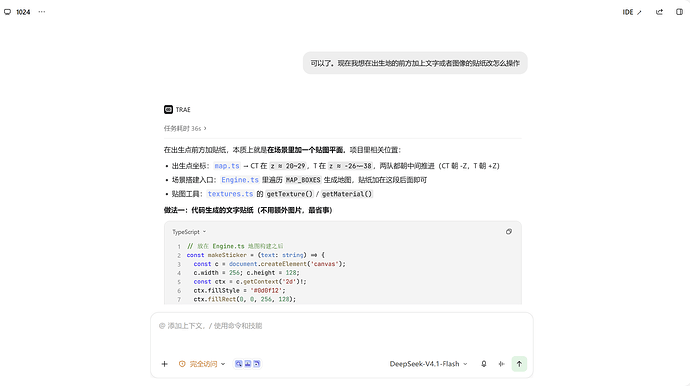Open the three-dot more options menu

point(42,12)
